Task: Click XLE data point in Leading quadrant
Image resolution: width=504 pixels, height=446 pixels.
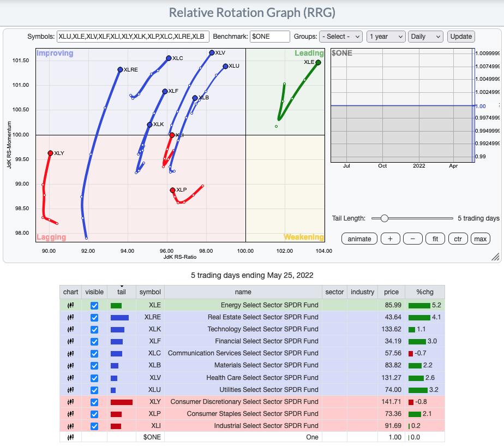Action: tap(318, 62)
